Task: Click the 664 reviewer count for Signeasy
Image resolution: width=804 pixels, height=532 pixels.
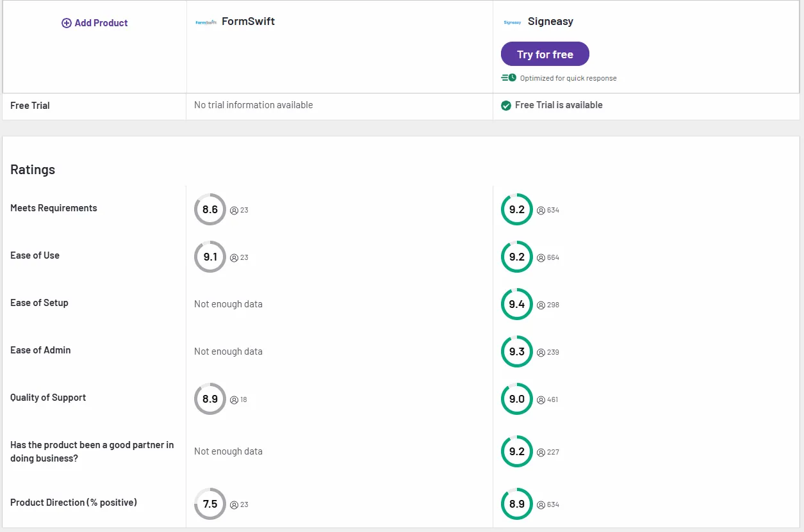Action: coord(553,257)
